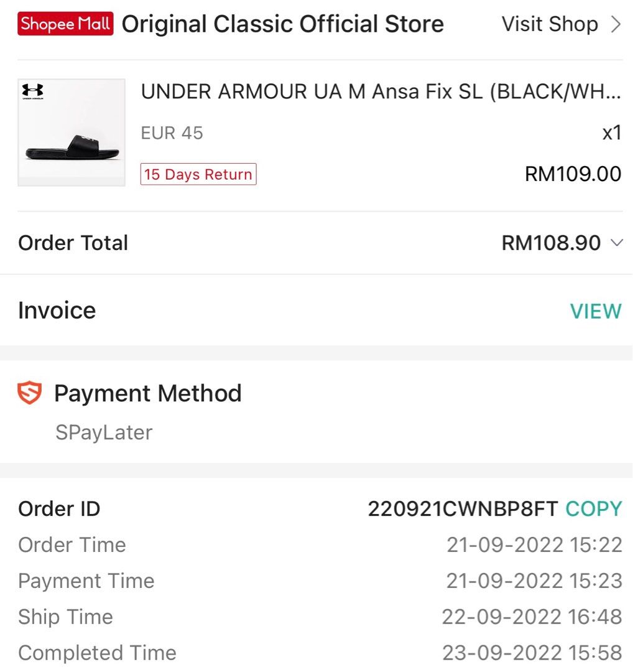Select the order ID 220921CWNBP8FT text

[x=463, y=509]
